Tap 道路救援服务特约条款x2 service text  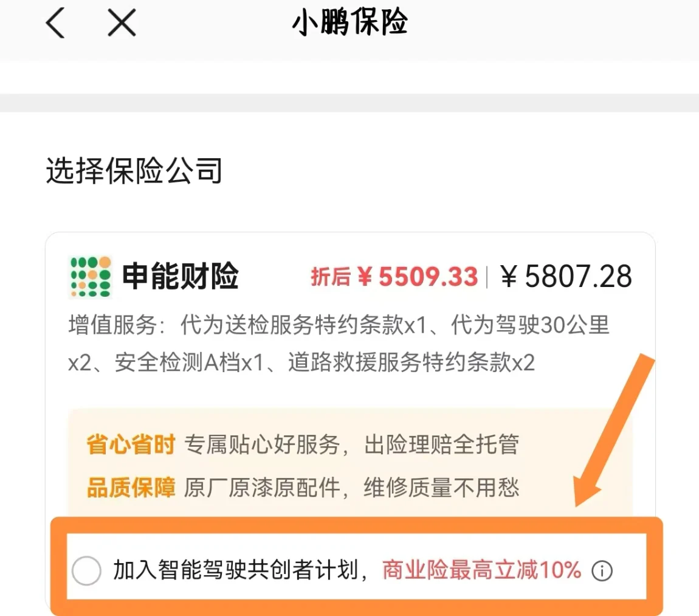point(411,362)
